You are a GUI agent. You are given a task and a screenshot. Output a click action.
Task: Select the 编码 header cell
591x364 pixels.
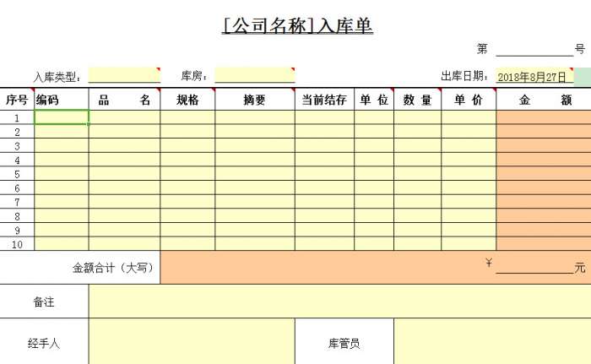tap(62, 100)
